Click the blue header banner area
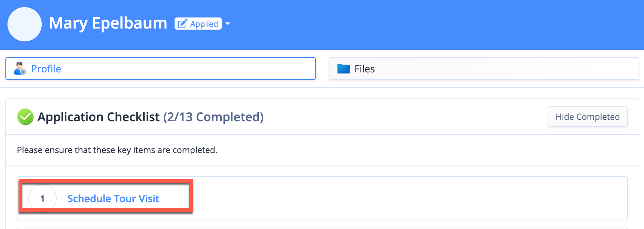644x229 pixels. coord(428,24)
